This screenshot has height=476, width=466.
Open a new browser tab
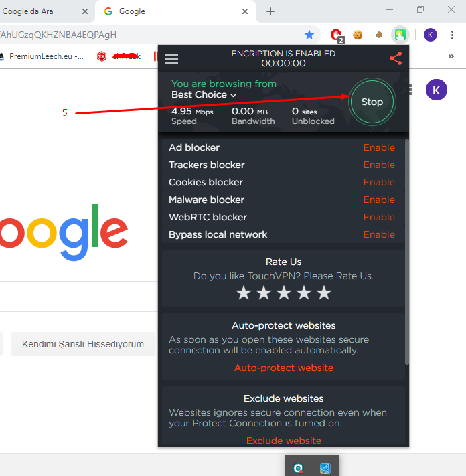tap(270, 11)
